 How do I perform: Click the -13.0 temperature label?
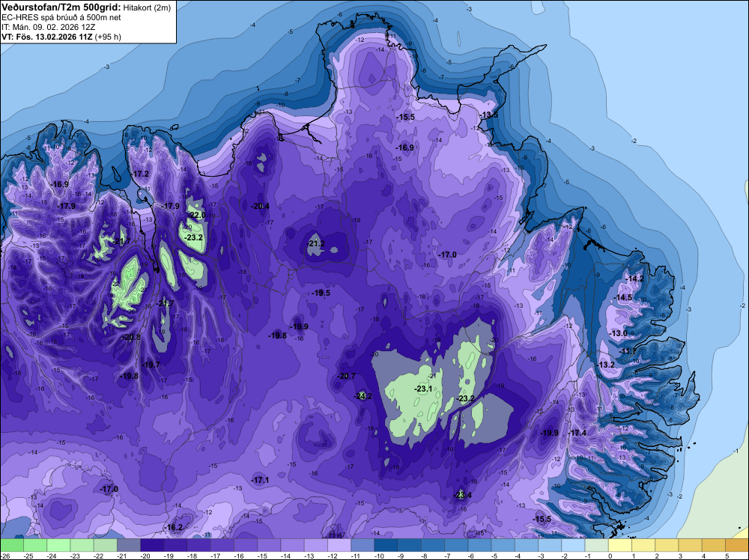click(619, 333)
